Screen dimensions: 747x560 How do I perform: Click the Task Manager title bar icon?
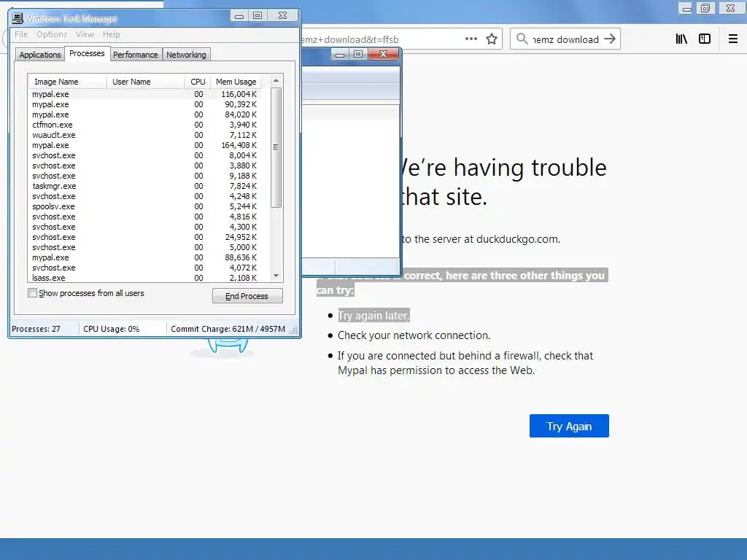(x=18, y=18)
